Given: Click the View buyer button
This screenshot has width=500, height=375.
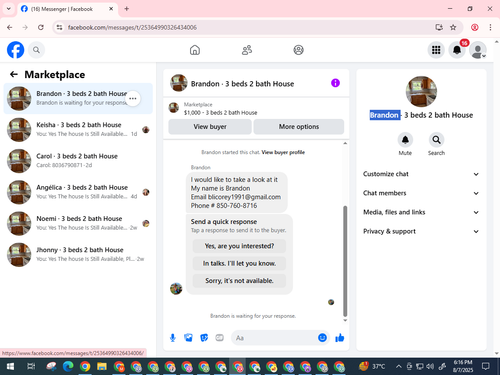Looking at the screenshot, I should tap(210, 127).
